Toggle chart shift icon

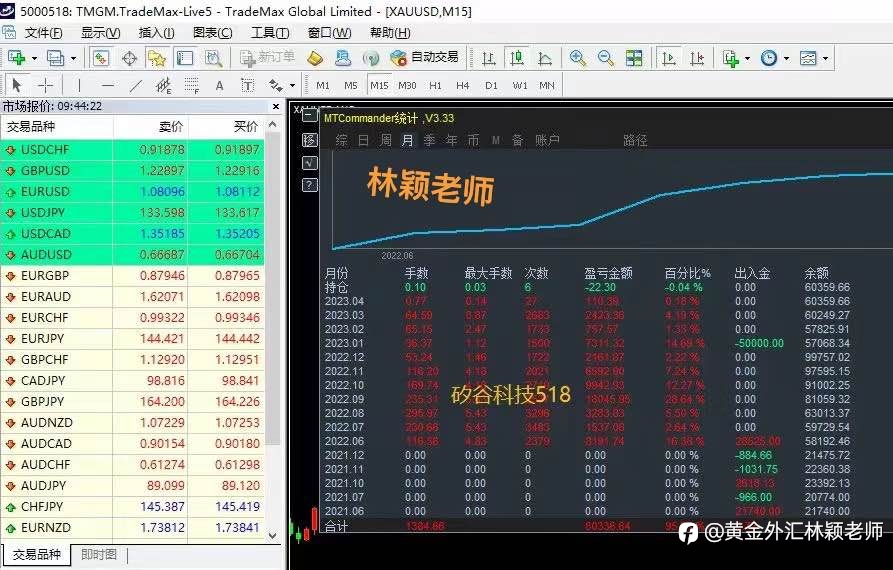pos(697,58)
